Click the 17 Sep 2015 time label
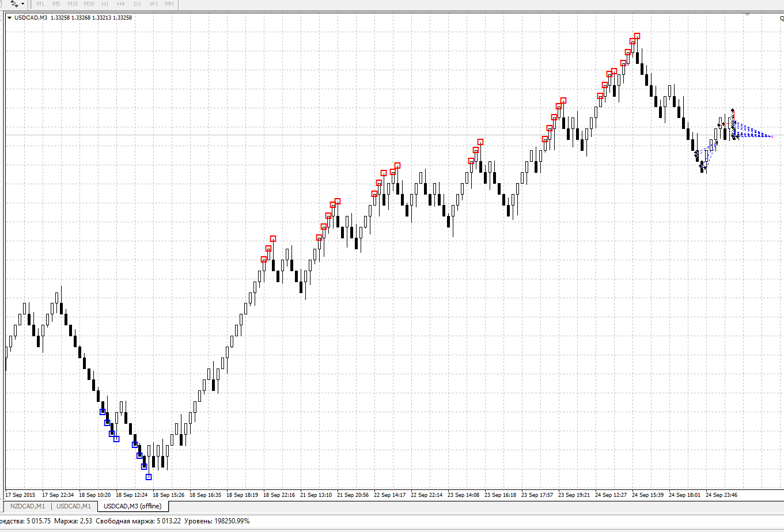 20,495
